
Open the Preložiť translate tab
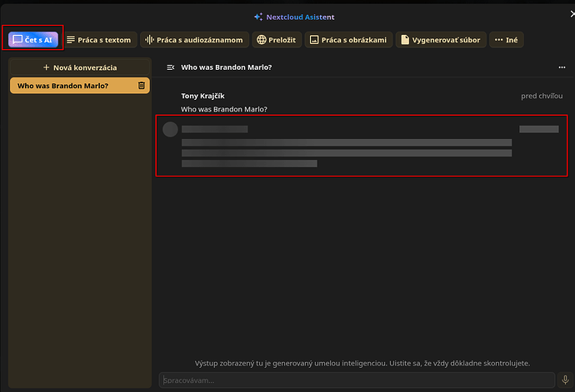pyautogui.click(x=277, y=40)
